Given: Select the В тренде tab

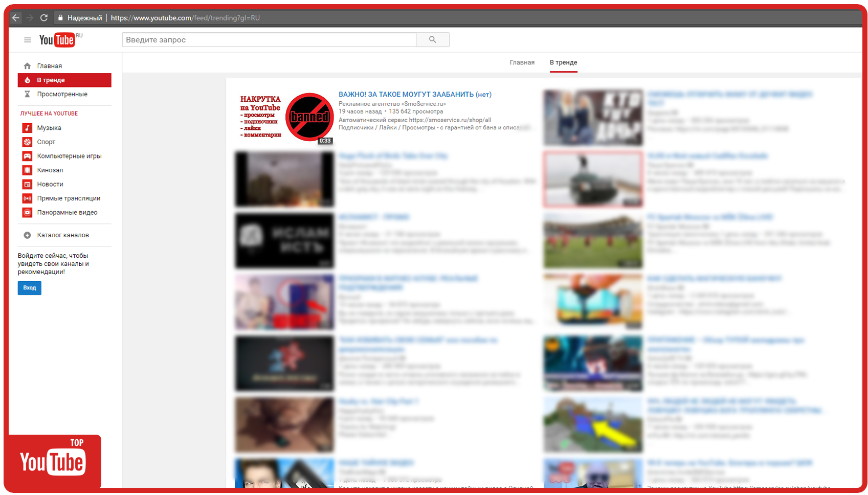Looking at the screenshot, I should tap(564, 62).
